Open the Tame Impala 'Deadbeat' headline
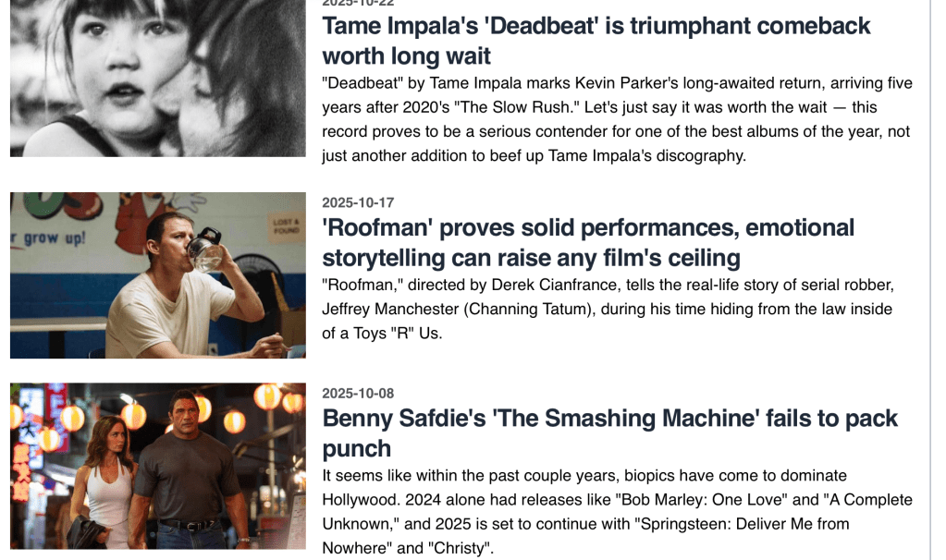 [596, 40]
